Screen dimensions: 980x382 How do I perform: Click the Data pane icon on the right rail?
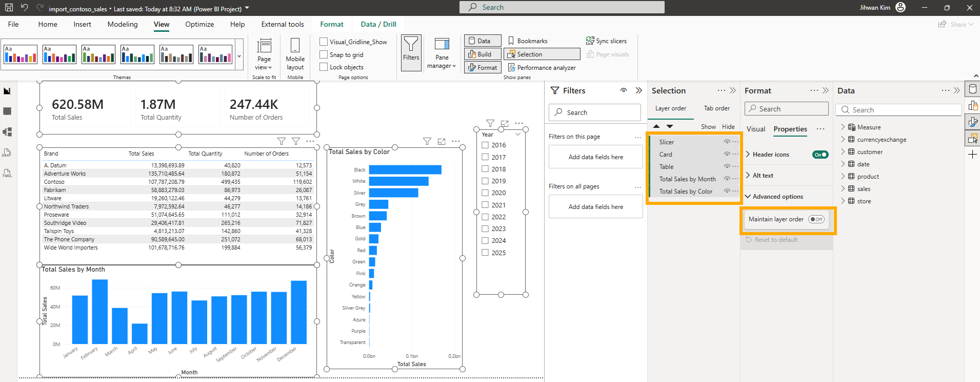[972, 89]
